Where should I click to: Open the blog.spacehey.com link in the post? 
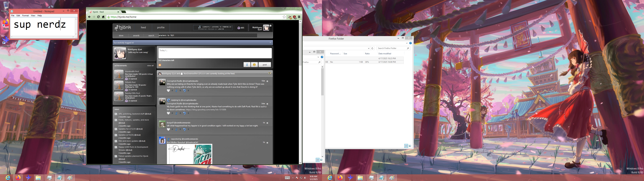(206, 109)
